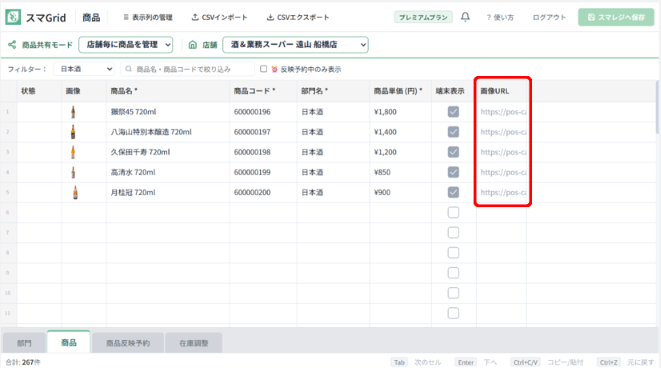The image size is (661, 368).
Task: Click the 八海山特別本醸造 bottle image
Action: coord(73,132)
